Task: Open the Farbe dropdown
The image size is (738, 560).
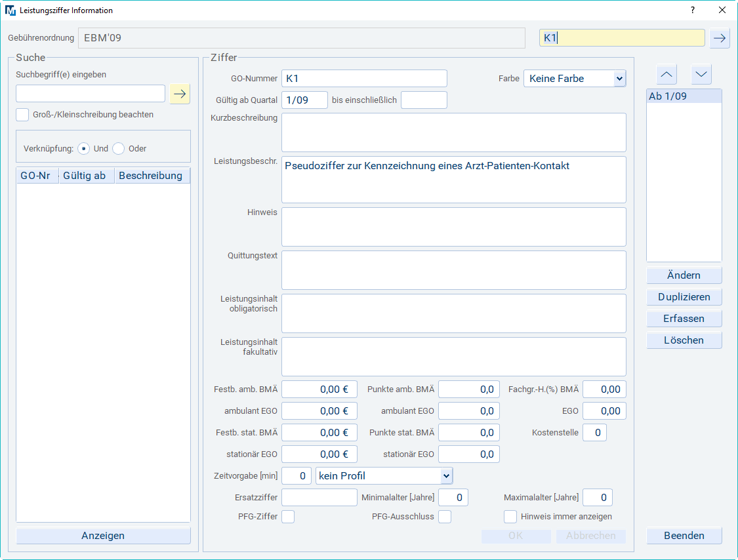Action: tap(575, 79)
